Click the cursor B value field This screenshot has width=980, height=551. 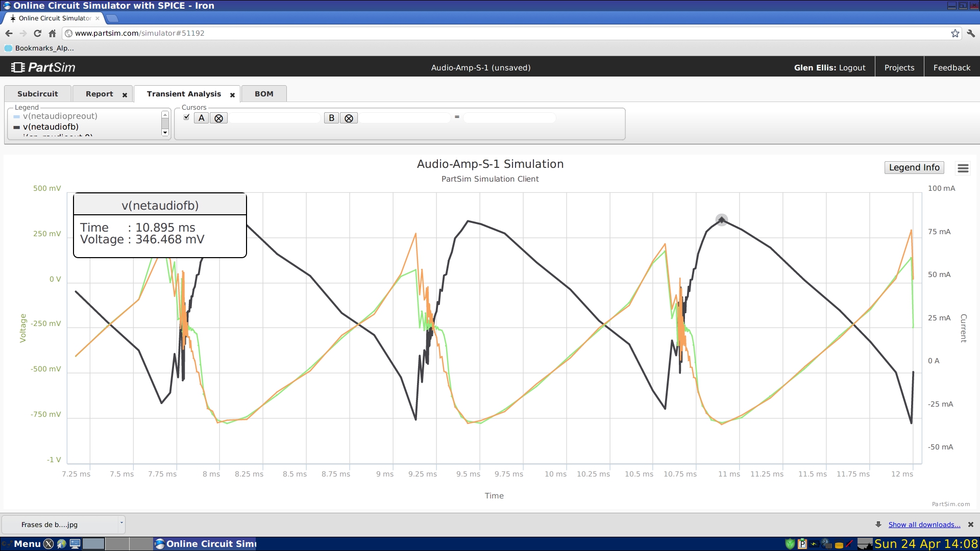point(405,118)
